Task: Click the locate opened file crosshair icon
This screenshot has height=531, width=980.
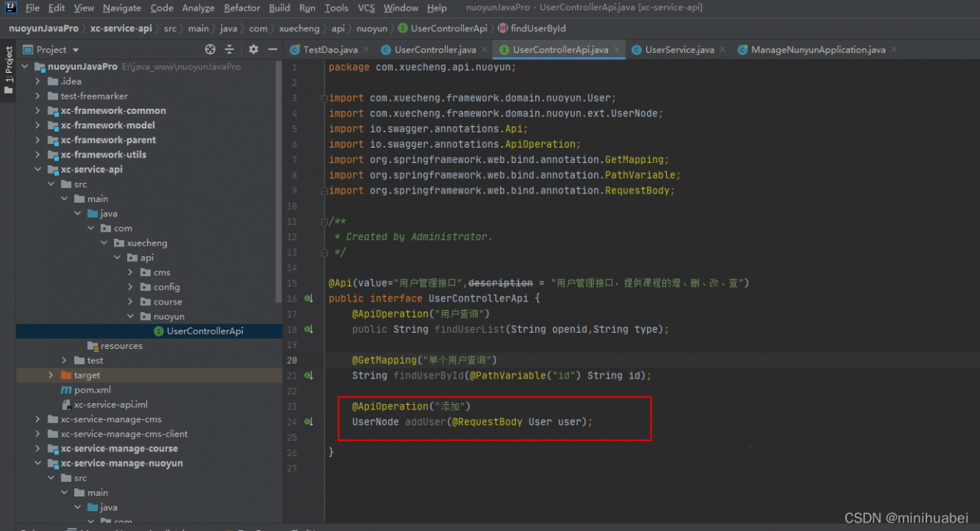Action: [211, 49]
